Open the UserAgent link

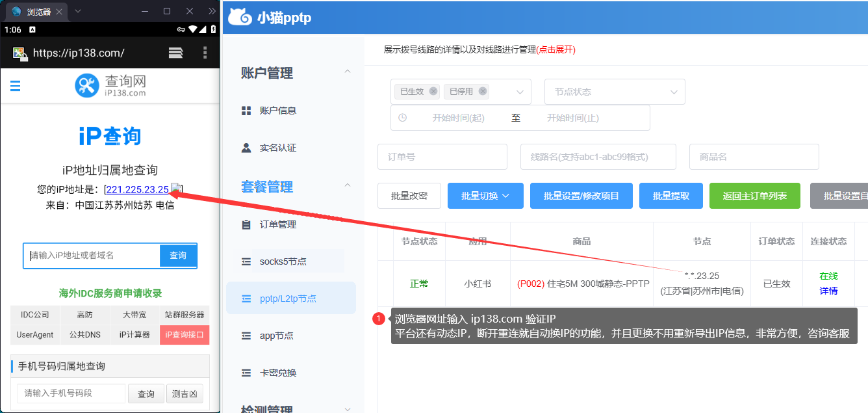pyautogui.click(x=35, y=335)
